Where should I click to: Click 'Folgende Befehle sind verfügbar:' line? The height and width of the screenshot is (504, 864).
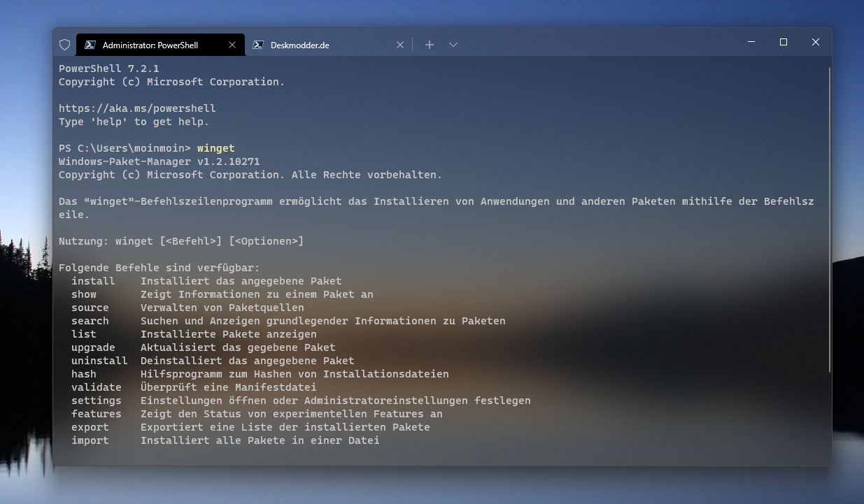(x=160, y=268)
